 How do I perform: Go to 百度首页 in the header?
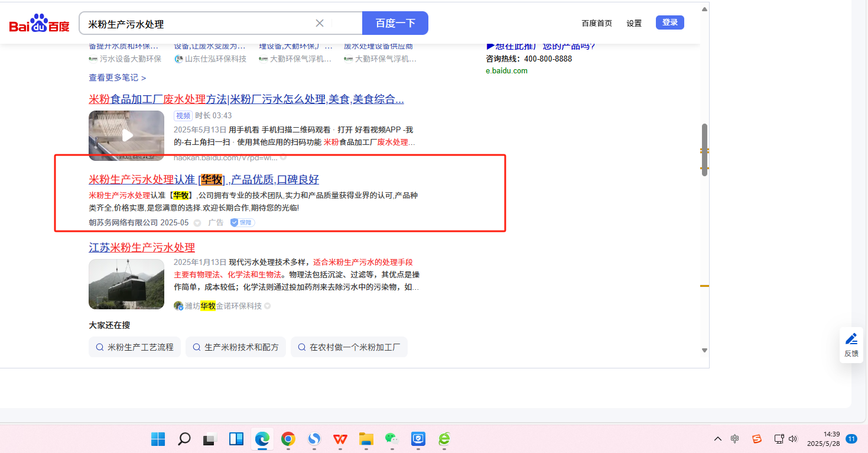pos(597,24)
